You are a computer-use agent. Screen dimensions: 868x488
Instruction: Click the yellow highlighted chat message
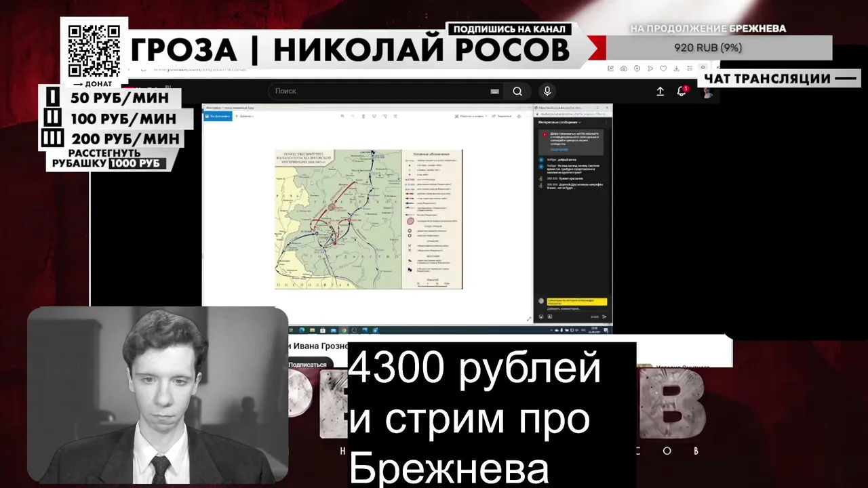click(x=576, y=301)
